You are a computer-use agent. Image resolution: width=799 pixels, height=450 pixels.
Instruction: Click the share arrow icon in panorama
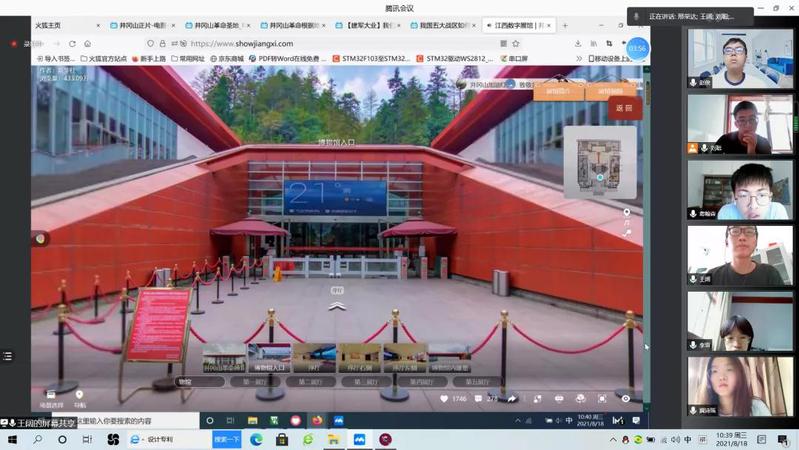click(512, 399)
